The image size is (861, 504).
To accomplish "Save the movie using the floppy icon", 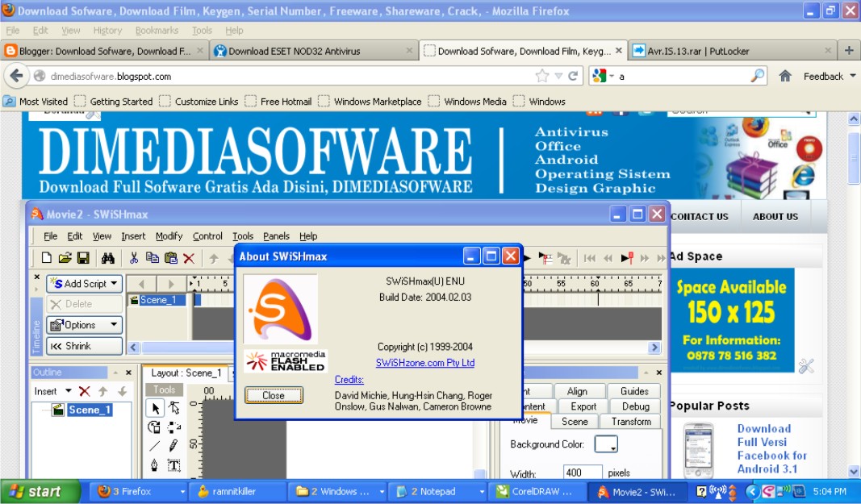I will 83,257.
